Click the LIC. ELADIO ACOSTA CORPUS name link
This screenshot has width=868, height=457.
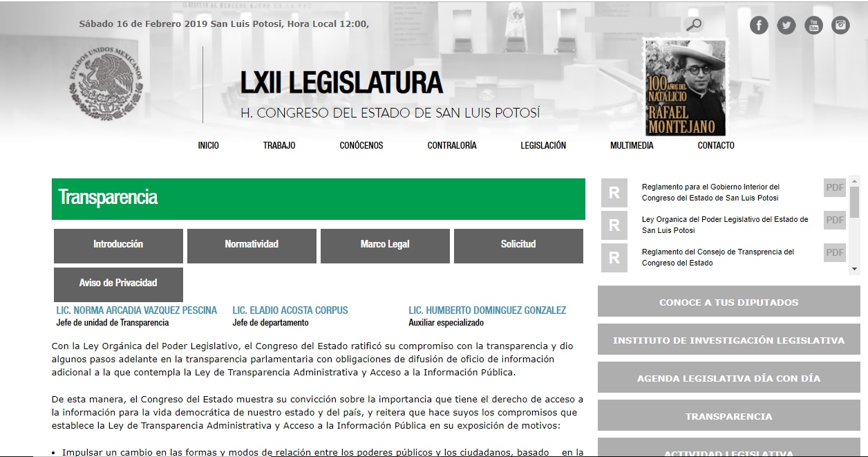[290, 310]
